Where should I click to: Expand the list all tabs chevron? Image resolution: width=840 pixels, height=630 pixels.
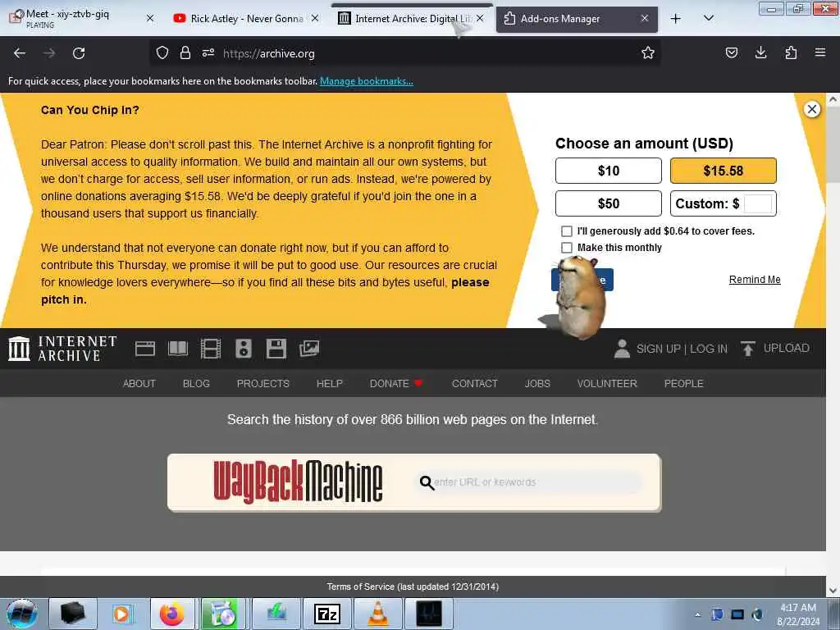[x=708, y=19]
